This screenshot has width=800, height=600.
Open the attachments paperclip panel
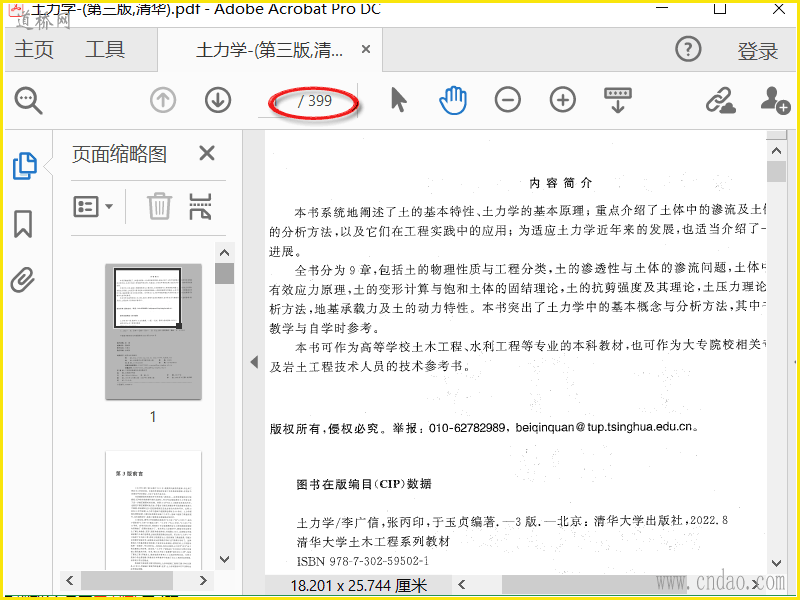tap(23, 279)
